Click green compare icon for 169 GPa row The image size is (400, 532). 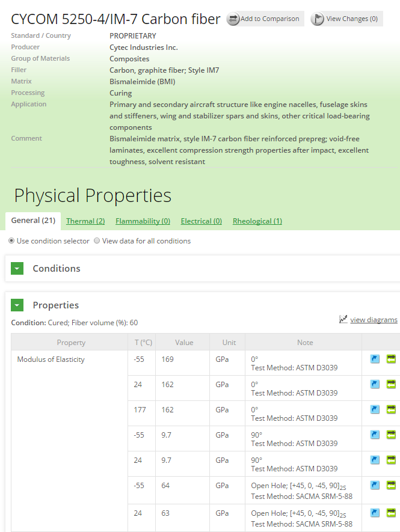click(391, 359)
